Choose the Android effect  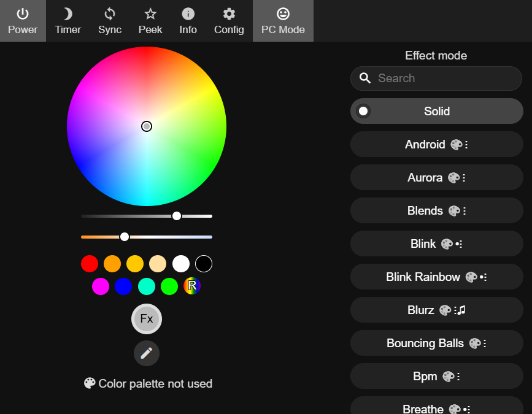436,145
